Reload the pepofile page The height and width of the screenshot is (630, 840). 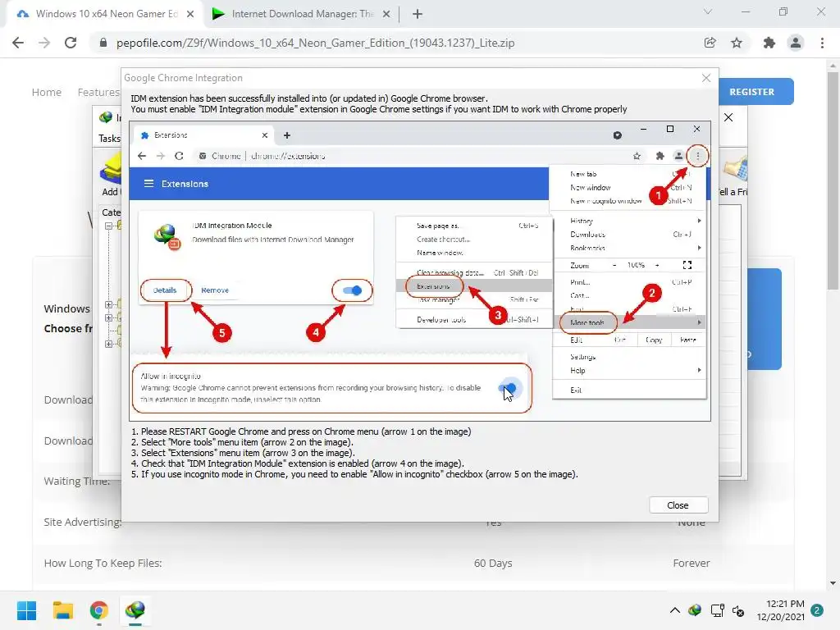tap(71, 43)
